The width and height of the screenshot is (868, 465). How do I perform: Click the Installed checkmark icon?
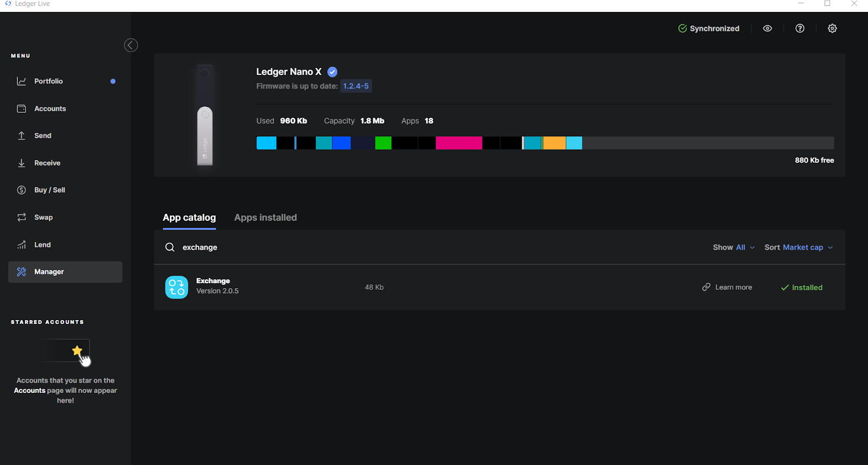point(784,288)
